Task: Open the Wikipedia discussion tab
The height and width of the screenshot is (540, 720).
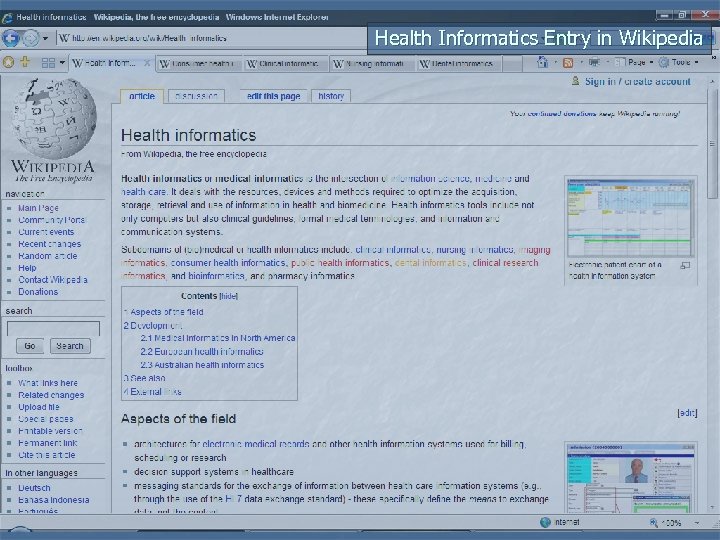Action: [196, 96]
